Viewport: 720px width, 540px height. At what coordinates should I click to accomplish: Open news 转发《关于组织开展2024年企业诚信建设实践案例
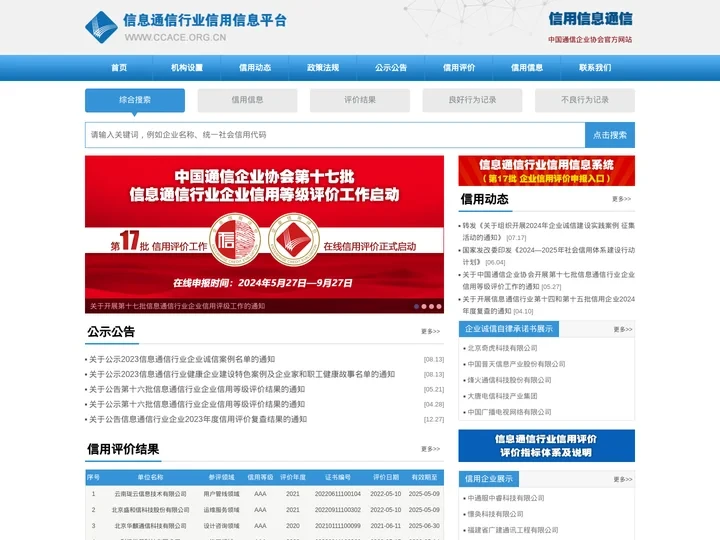pos(548,231)
